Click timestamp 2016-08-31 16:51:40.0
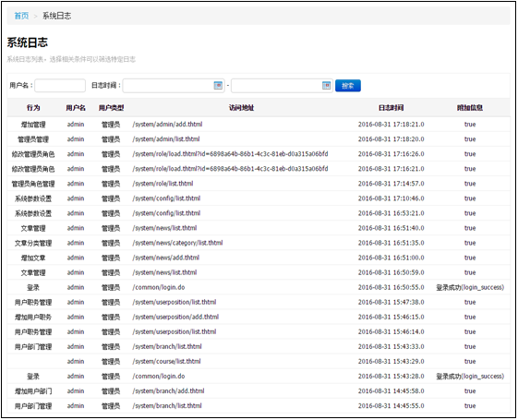Image resolution: width=518 pixels, height=420 pixels. click(x=392, y=228)
